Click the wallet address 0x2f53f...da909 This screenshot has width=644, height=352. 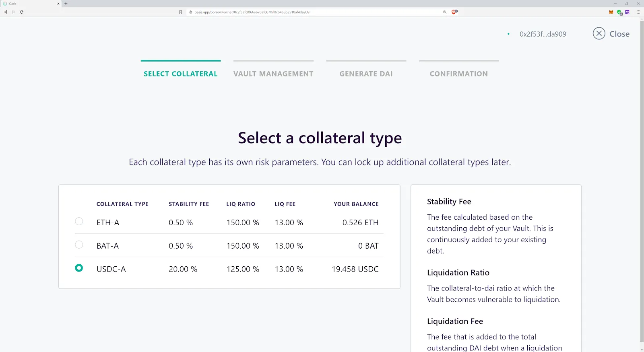[543, 34]
